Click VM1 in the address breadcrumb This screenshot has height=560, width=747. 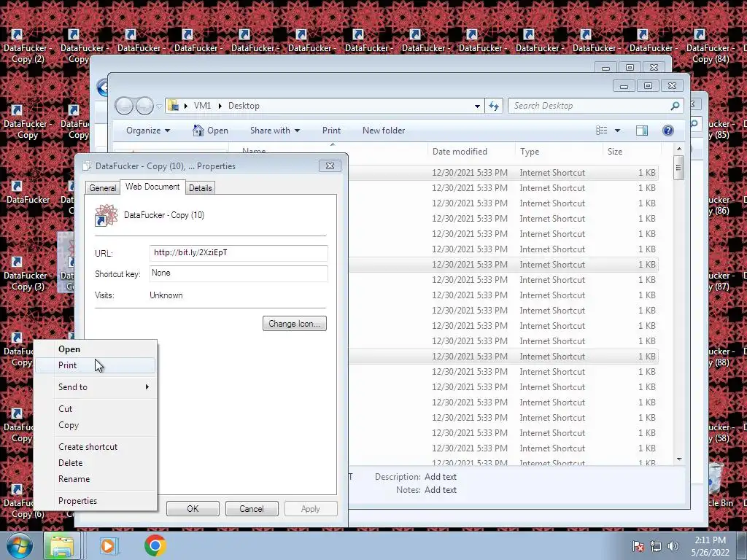click(x=203, y=106)
